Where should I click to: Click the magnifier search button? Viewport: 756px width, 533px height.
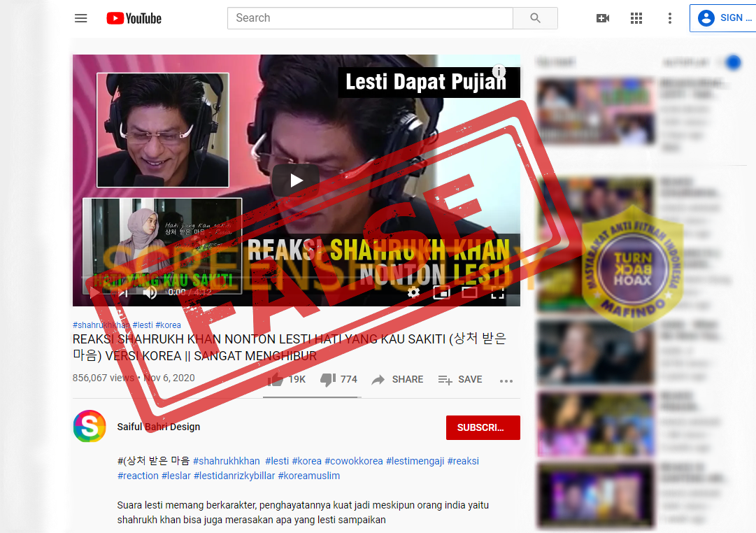[535, 18]
